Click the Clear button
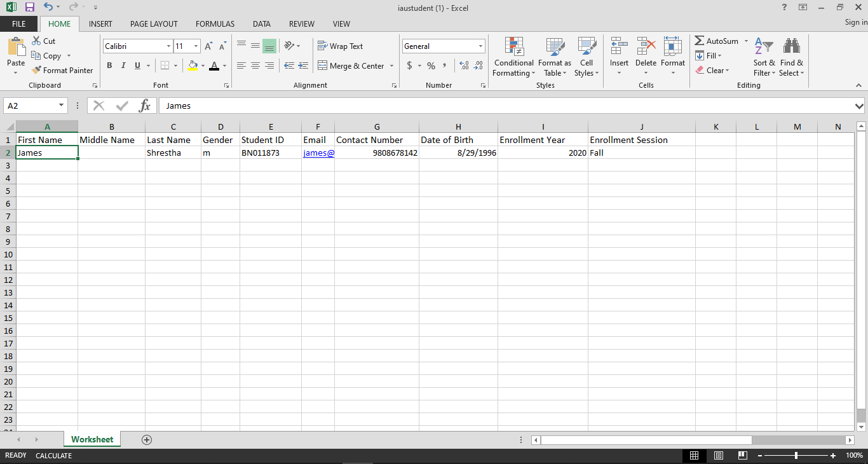 coord(713,71)
